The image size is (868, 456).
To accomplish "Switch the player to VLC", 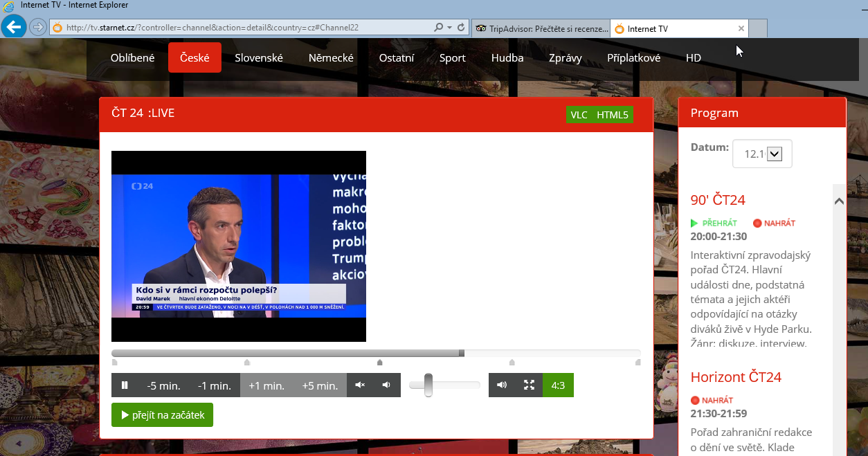I will coord(579,115).
